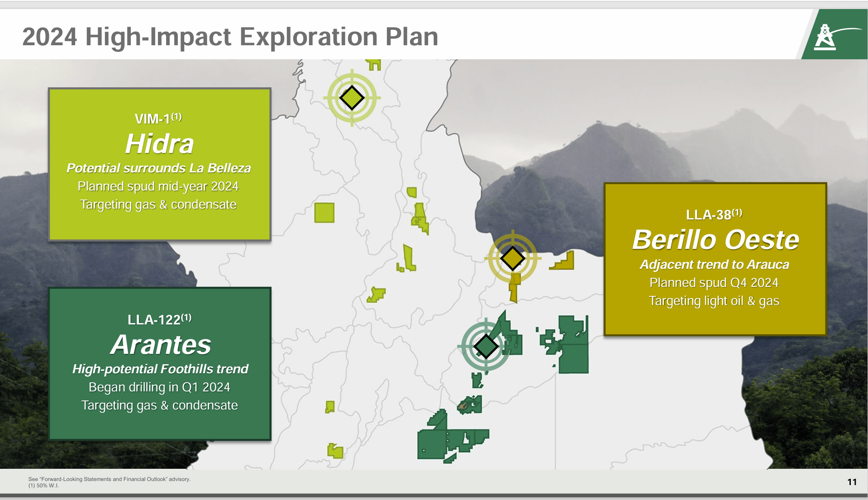The image size is (868, 500).
Task: Click the LLA-122 Arantes info box
Action: pyautogui.click(x=159, y=362)
